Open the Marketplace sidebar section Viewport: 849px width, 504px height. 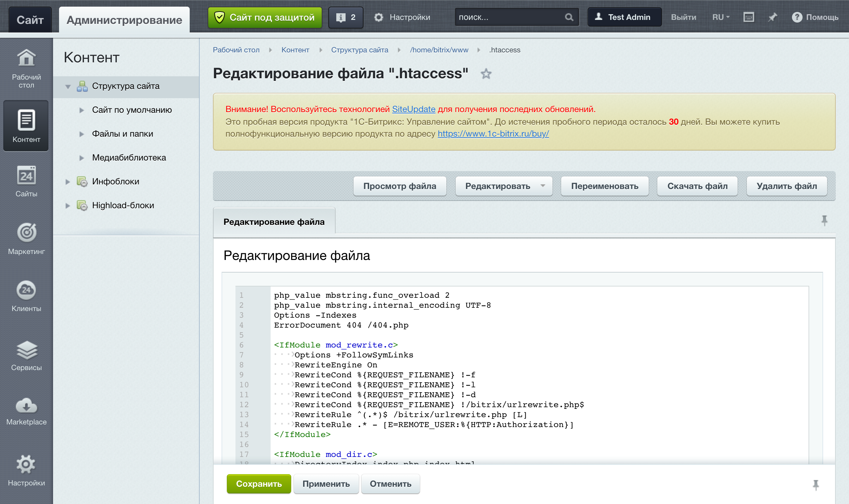[x=26, y=411]
